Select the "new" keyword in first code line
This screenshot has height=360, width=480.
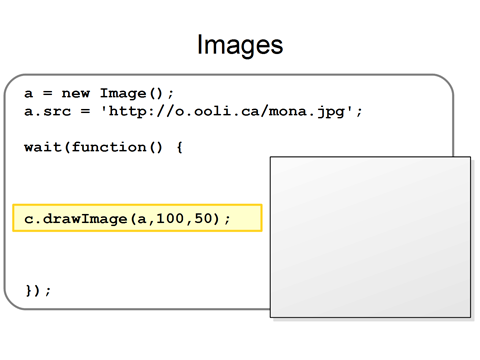[x=76, y=93]
